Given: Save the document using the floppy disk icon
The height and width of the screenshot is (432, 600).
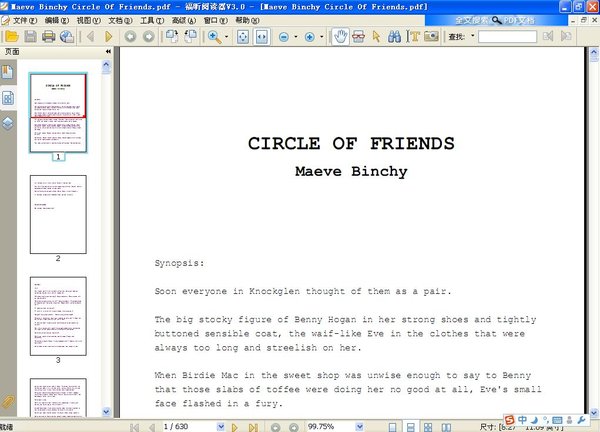Looking at the screenshot, I should pos(30,36).
